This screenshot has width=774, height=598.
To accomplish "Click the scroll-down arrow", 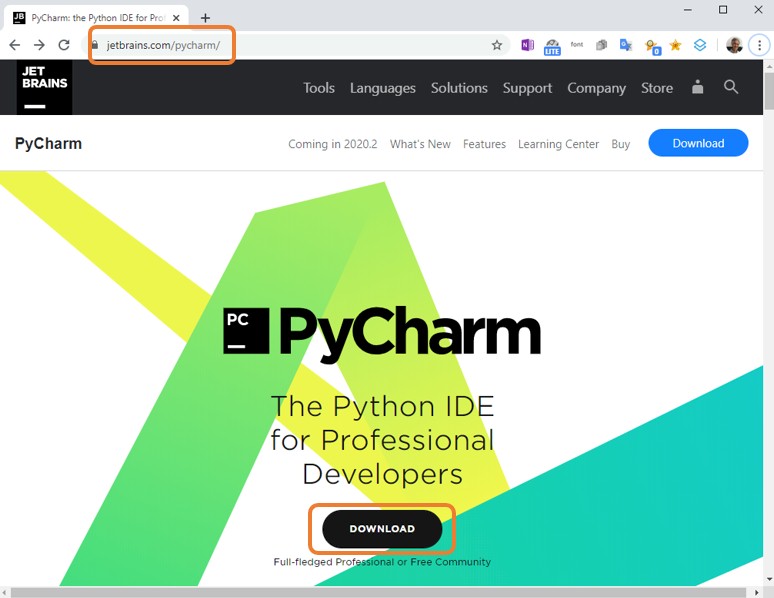I will coord(769,579).
